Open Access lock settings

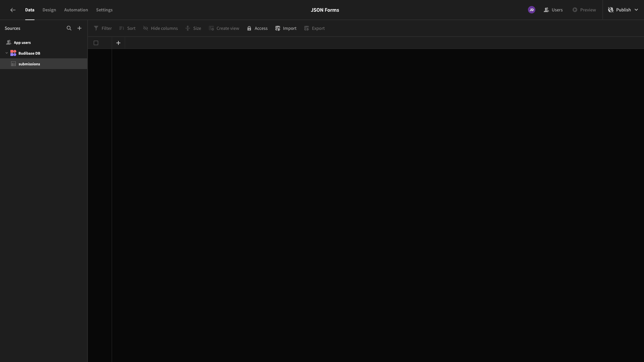(257, 28)
